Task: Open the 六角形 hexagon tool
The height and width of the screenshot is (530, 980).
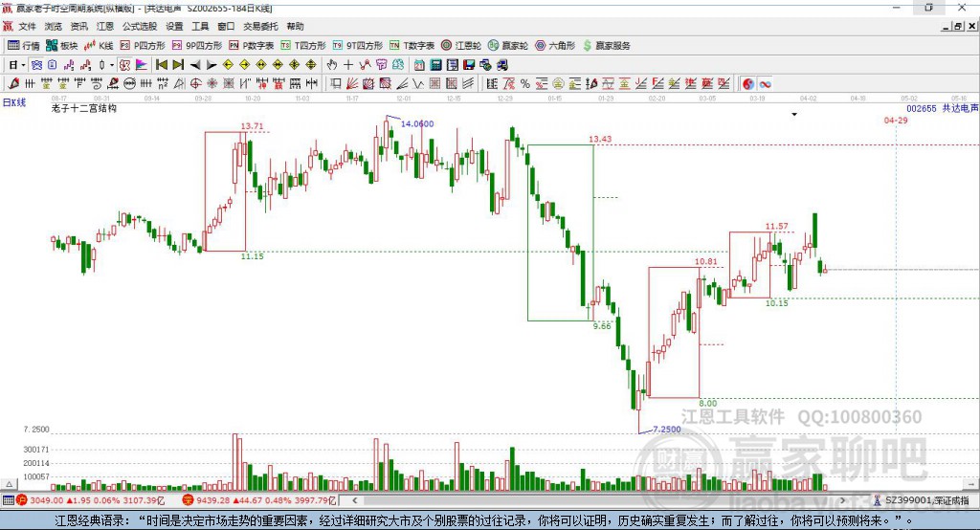Action: 555,46
